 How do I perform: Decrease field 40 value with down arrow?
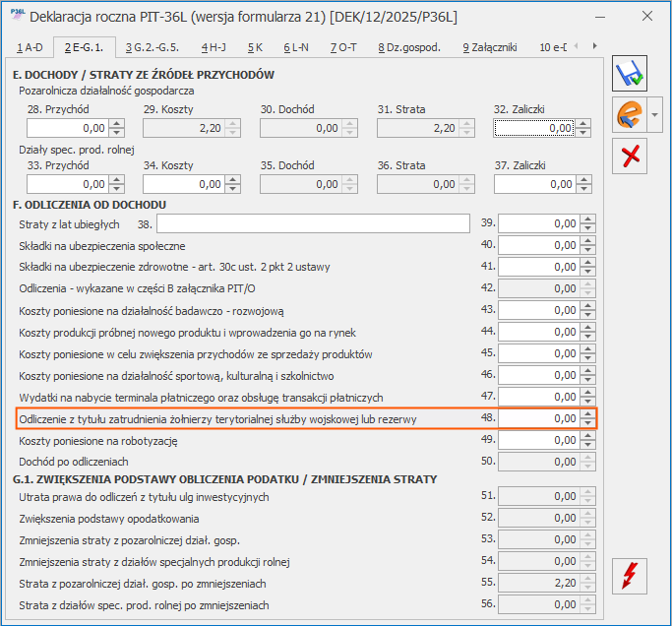tap(588, 250)
